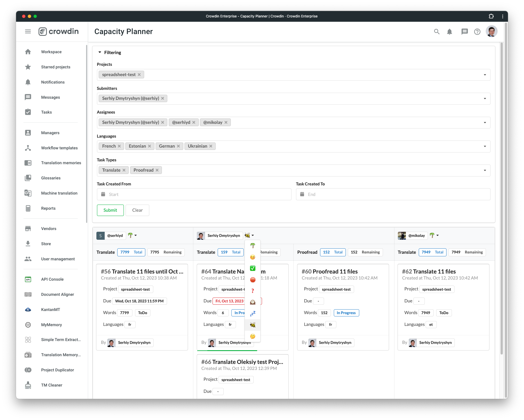Click the Task Created From start field
This screenshot has height=420, width=524.
coord(194,194)
